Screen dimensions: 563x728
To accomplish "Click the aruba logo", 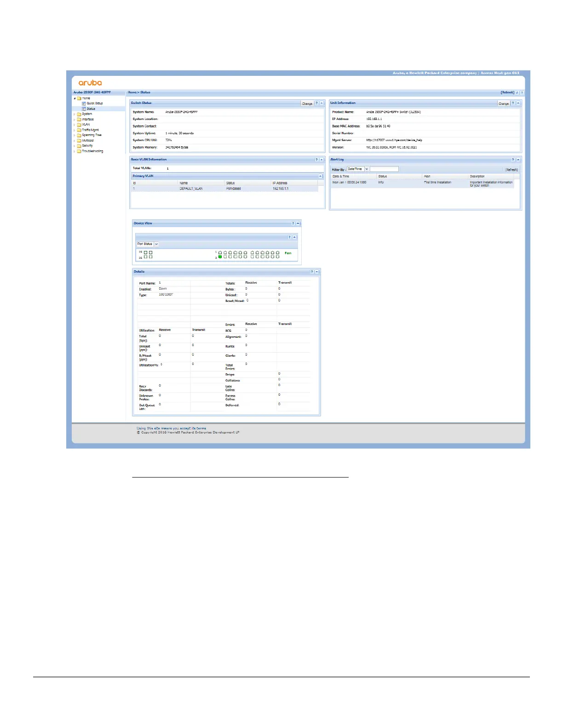I will pyautogui.click(x=90, y=83).
